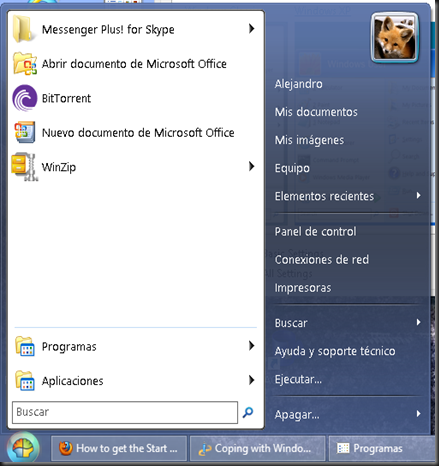Expand the Programas submenu arrow
This screenshot has width=439, height=466.
(x=252, y=346)
